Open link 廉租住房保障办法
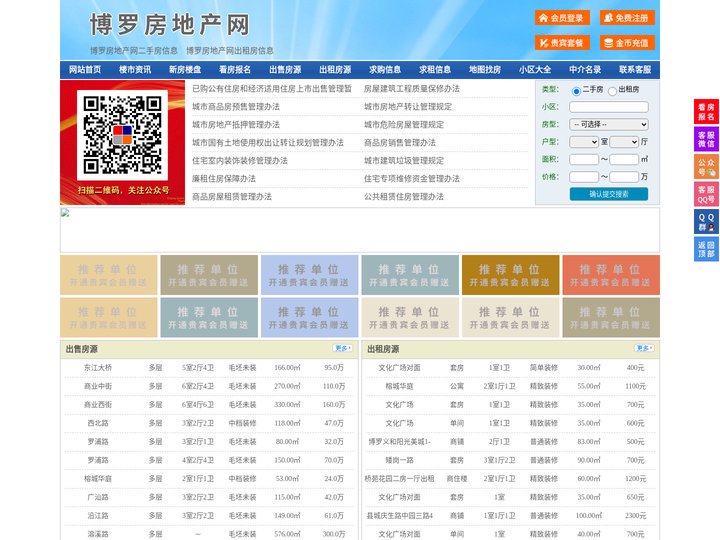Viewport: 720px width, 540px height. point(224,179)
